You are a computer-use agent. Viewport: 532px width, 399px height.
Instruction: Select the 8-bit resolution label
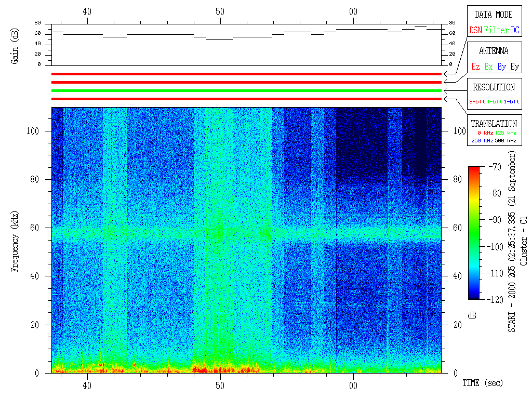[477, 102]
